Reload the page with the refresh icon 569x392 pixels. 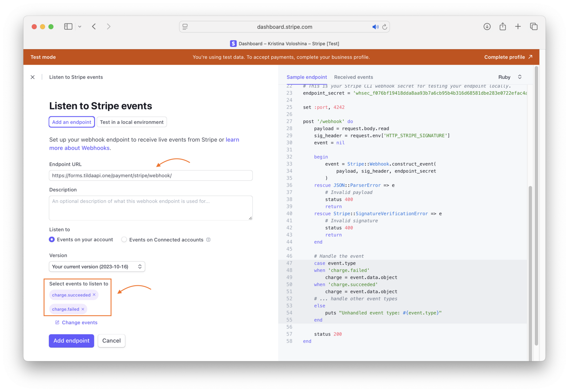click(x=385, y=27)
